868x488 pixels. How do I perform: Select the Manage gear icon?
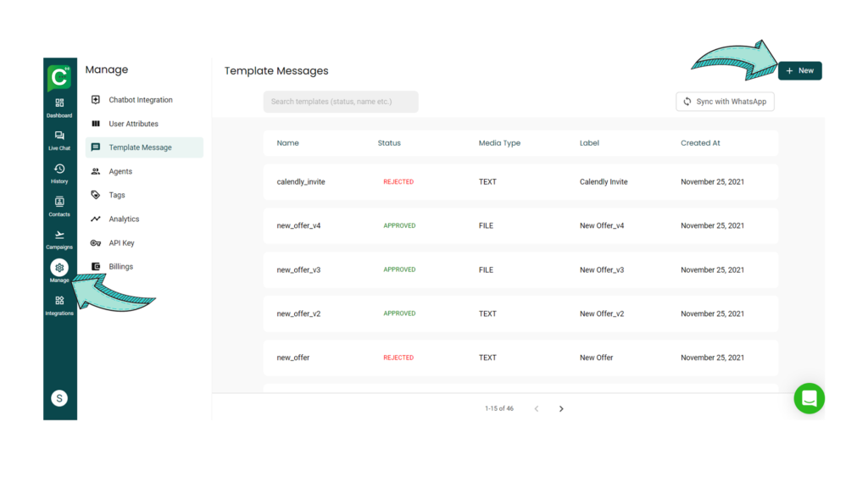(59, 269)
